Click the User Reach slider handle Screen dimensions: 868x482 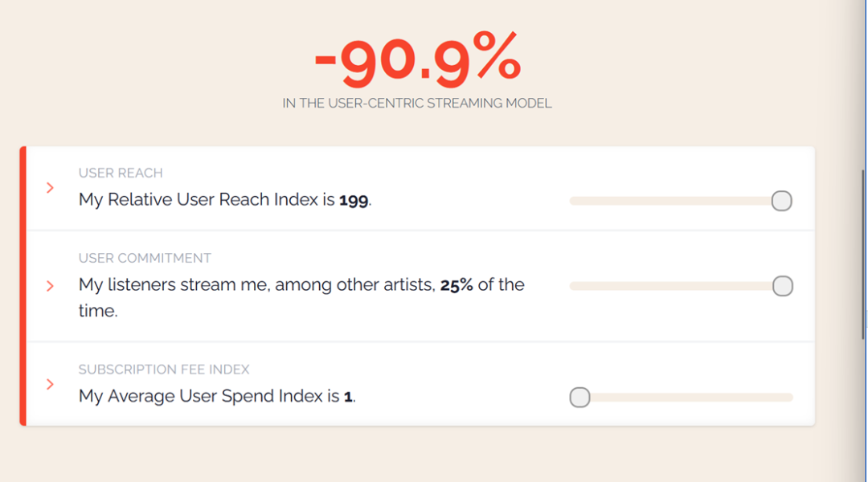781,201
